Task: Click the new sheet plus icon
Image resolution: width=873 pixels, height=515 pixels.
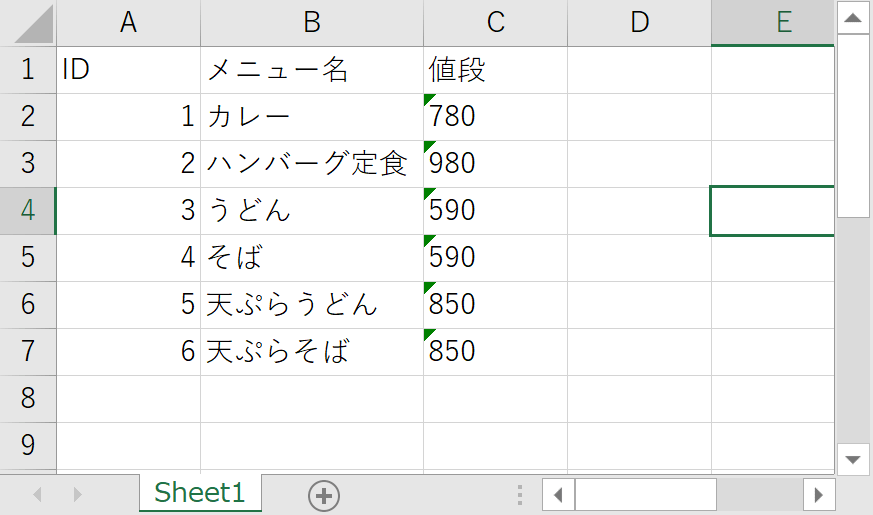Action: coord(324,495)
